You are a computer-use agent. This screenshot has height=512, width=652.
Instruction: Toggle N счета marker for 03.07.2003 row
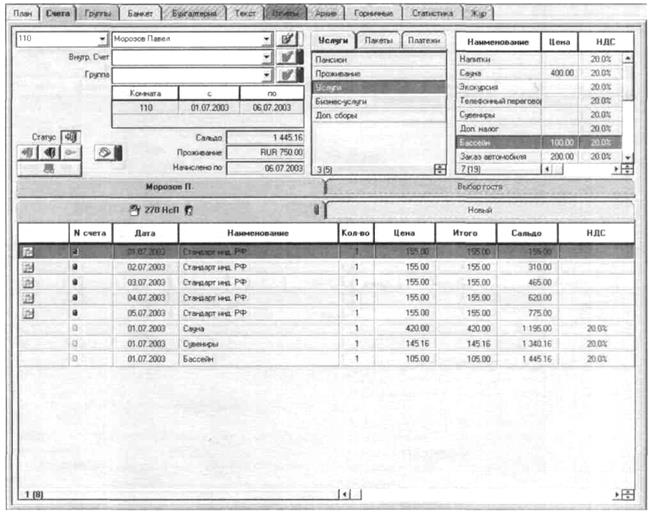click(74, 283)
